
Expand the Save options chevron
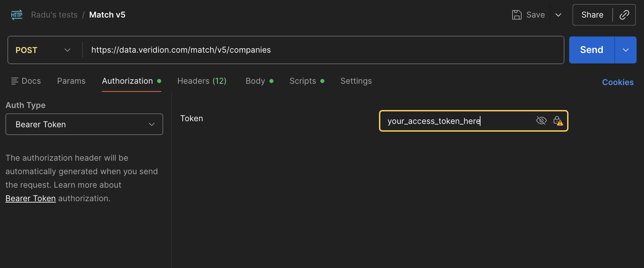pyautogui.click(x=558, y=15)
